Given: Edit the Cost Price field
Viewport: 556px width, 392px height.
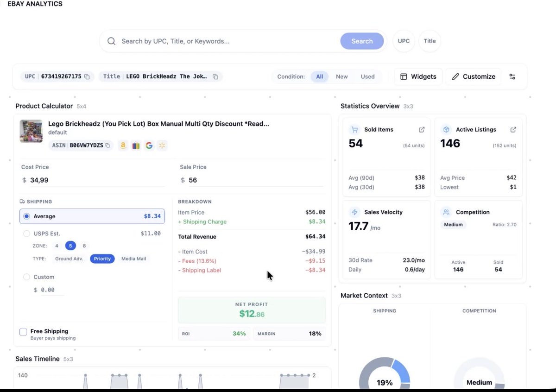Looking at the screenshot, I should [x=93, y=180].
